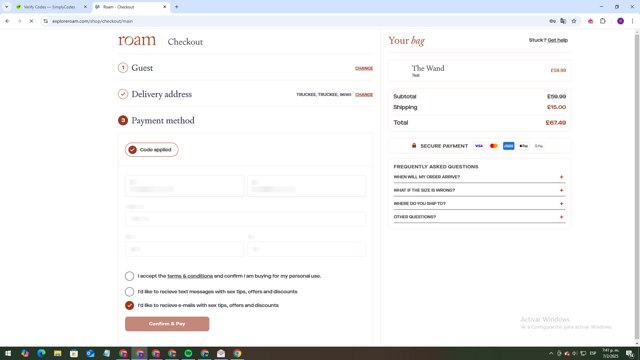
Task: Open the tab search dropdown arrow
Action: pyautogui.click(x=7, y=7)
